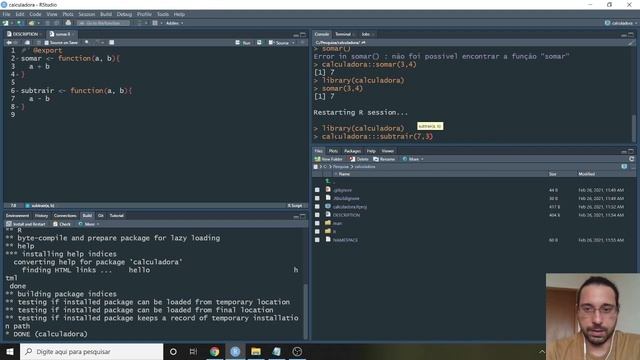Click the R folder icon

coord(328,231)
